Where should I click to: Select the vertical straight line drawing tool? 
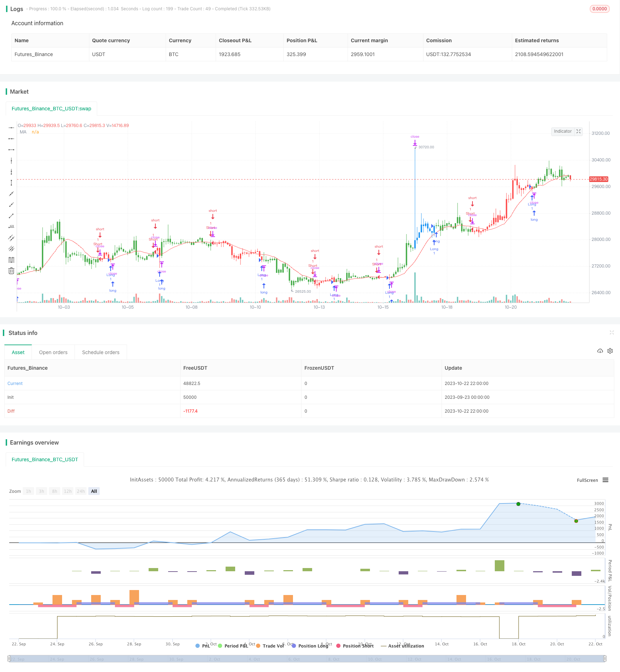click(x=11, y=161)
